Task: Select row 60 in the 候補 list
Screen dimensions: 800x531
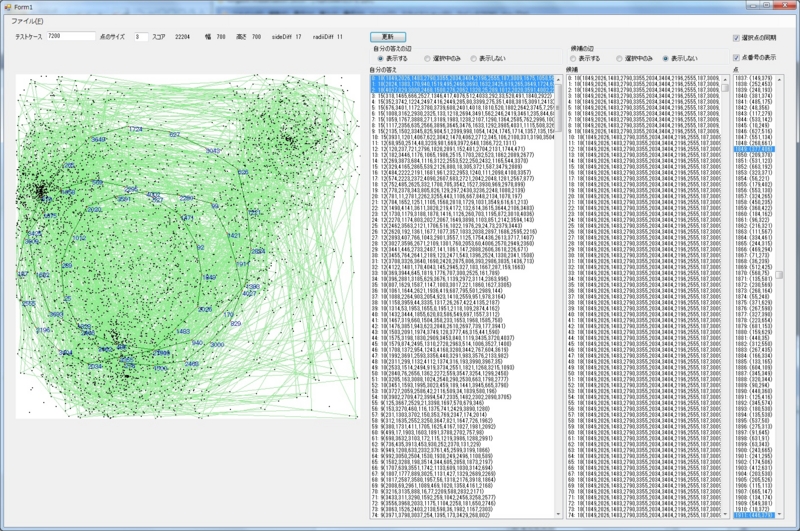Action: click(643, 433)
